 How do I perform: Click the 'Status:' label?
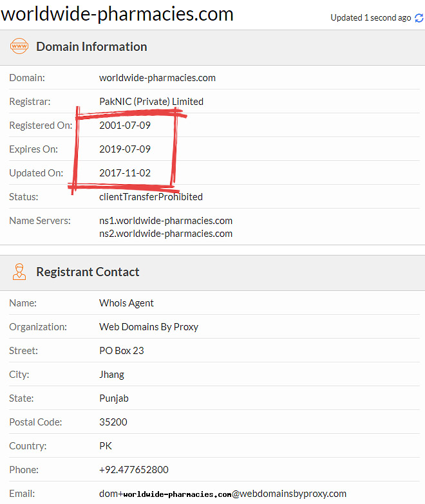[23, 197]
